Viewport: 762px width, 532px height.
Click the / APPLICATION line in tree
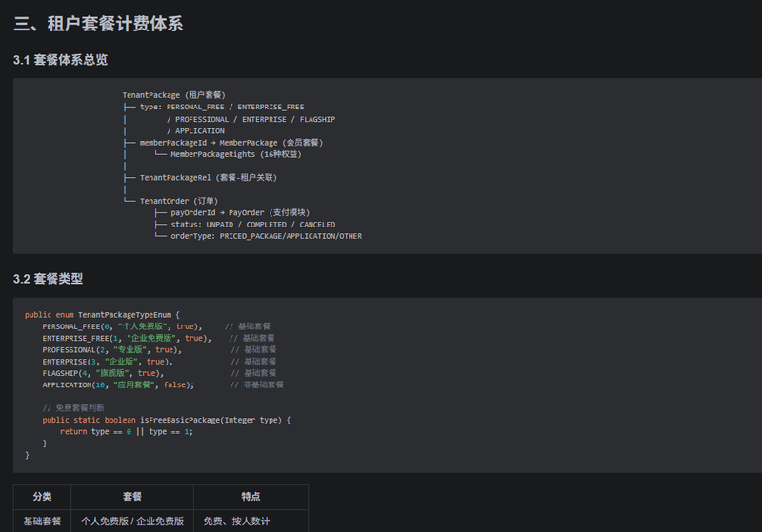(x=195, y=131)
